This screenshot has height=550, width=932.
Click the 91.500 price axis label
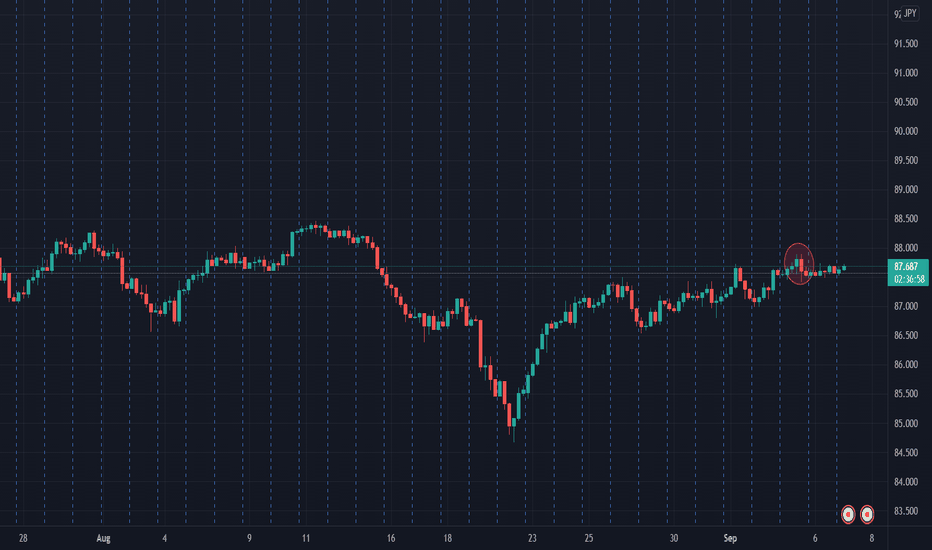click(x=906, y=44)
